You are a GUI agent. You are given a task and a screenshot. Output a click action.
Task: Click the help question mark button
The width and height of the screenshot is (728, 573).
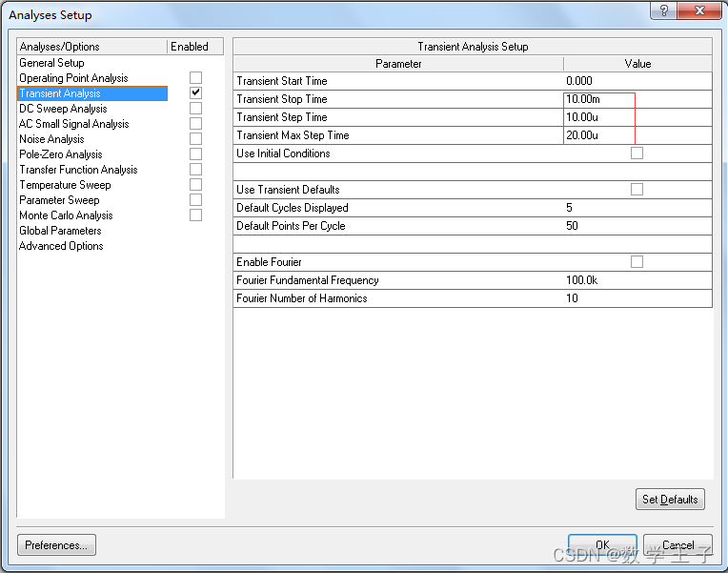pos(663,10)
